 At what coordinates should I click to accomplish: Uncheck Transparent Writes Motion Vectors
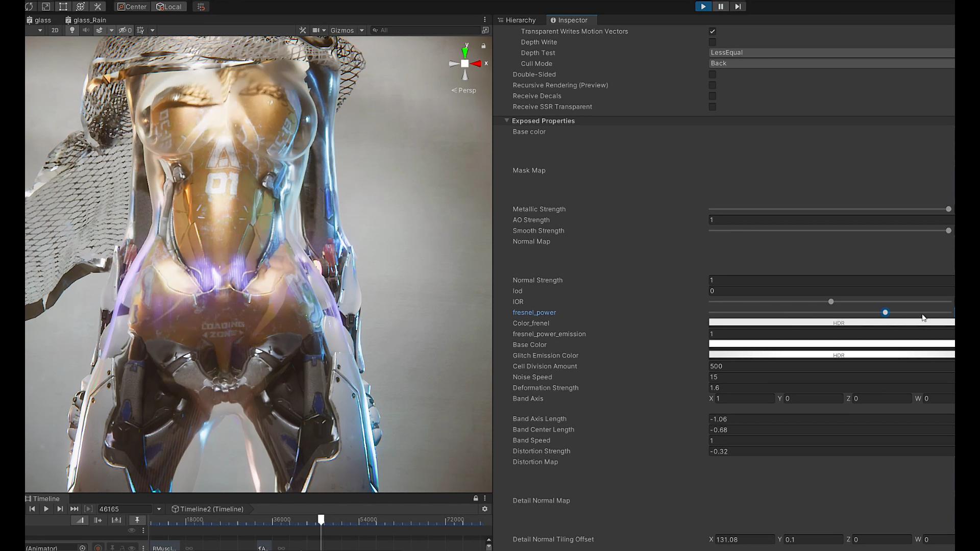pos(713,32)
